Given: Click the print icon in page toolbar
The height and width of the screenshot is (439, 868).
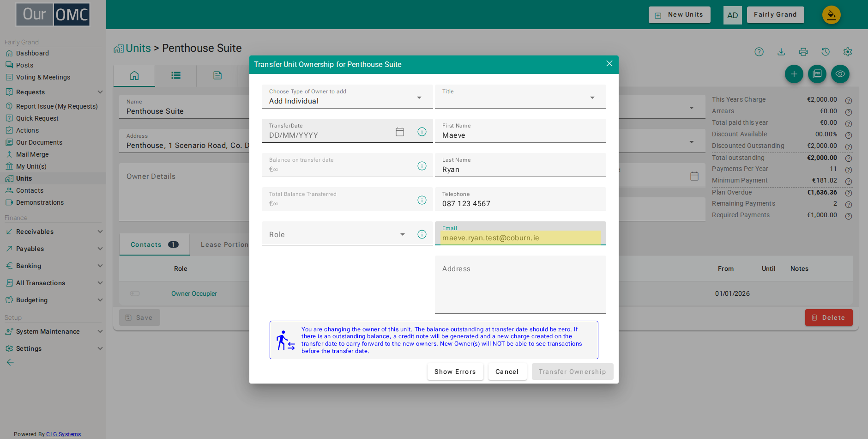Looking at the screenshot, I should 803,52.
